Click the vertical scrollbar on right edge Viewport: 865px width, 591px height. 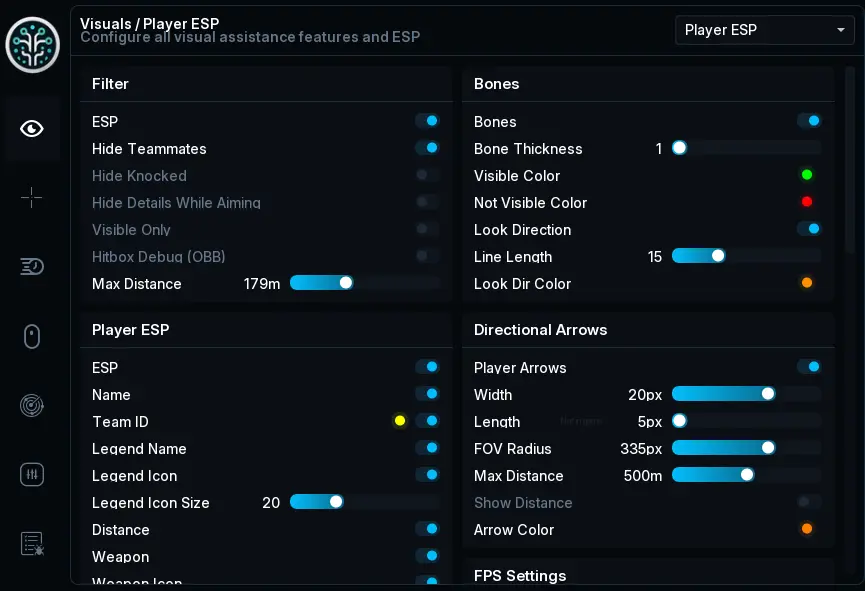coord(850,159)
